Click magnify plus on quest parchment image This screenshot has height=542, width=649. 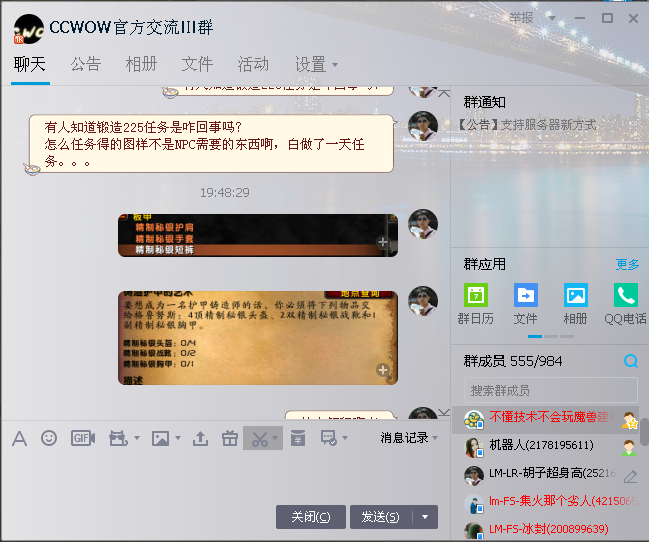383,370
